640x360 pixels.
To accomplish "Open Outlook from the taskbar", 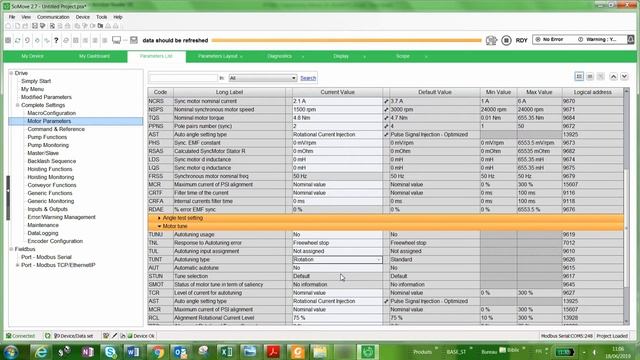I will point(180,351).
